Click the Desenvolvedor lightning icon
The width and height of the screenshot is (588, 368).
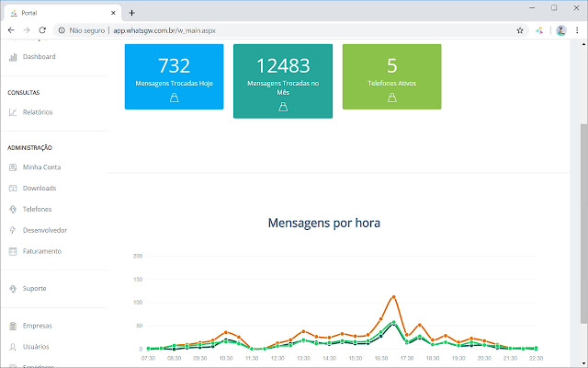click(x=13, y=230)
